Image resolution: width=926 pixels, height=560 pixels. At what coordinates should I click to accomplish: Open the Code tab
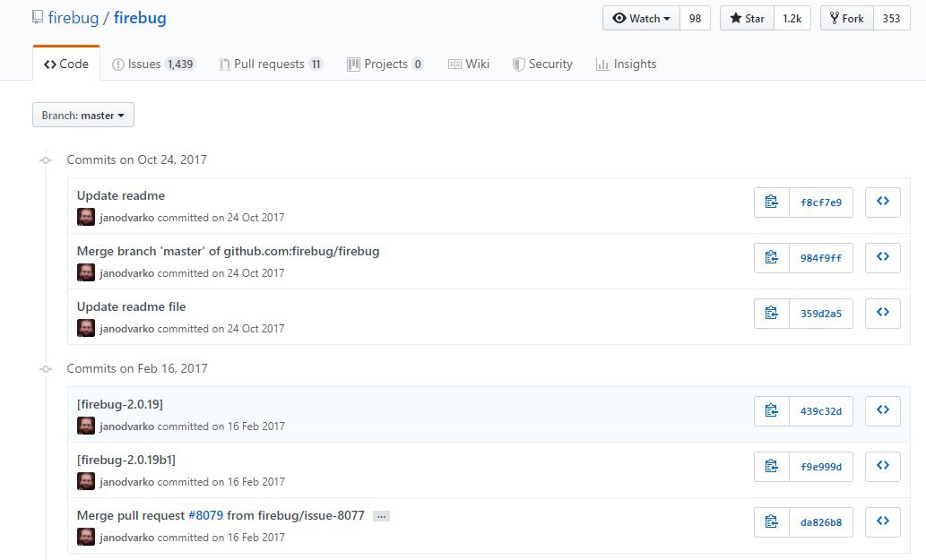(x=66, y=64)
